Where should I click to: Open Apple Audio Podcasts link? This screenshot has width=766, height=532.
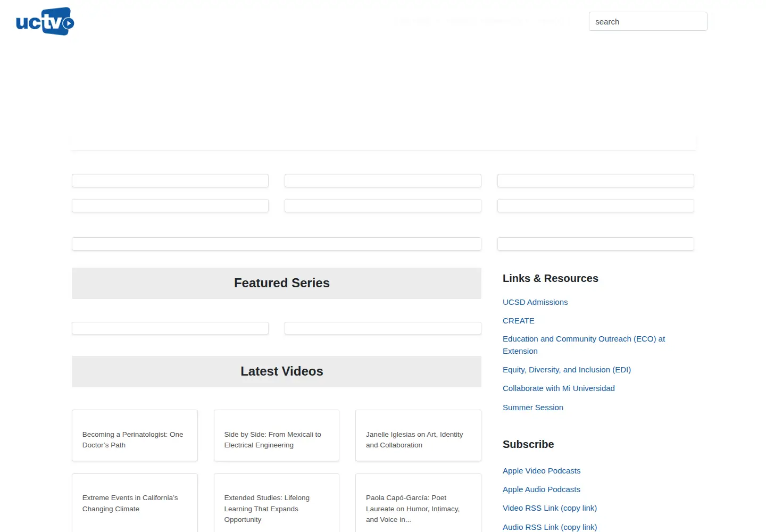[542, 489]
